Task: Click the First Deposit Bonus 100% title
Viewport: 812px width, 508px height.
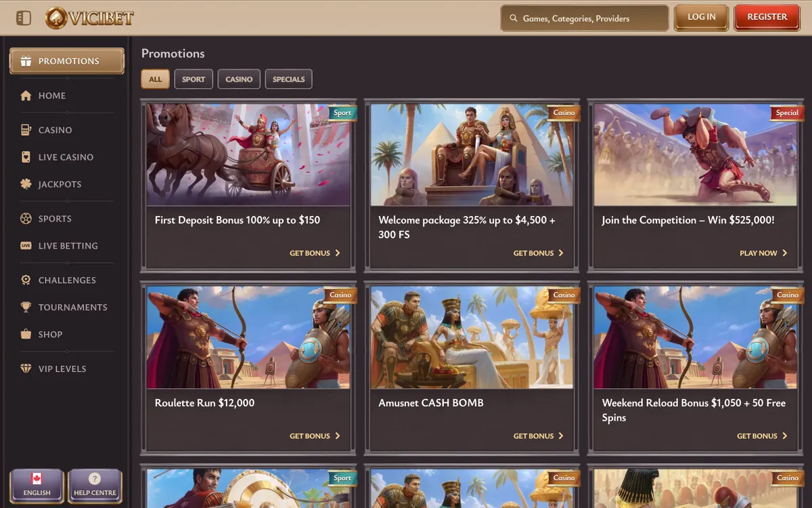Action: click(238, 220)
